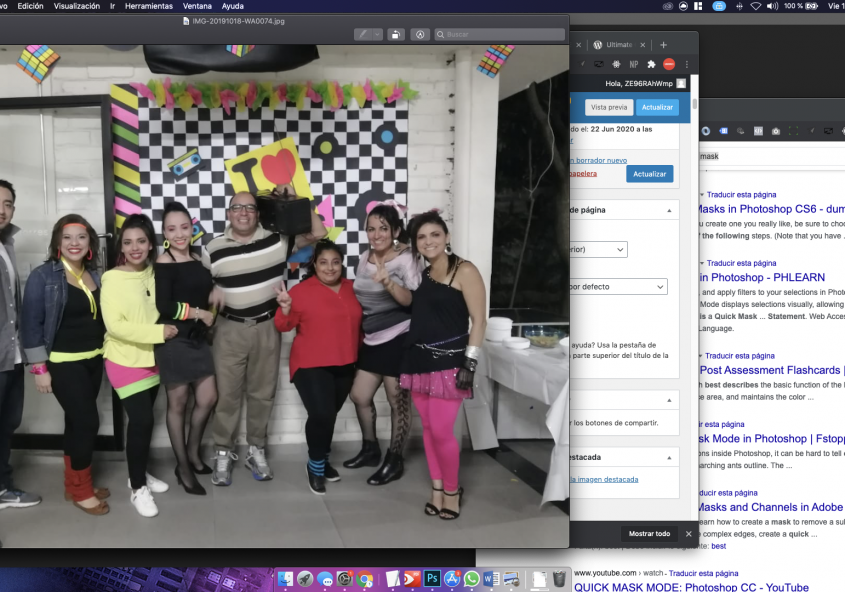Viewport: 845px width, 592px height.
Task: Open the Edición menu
Action: click(30, 6)
